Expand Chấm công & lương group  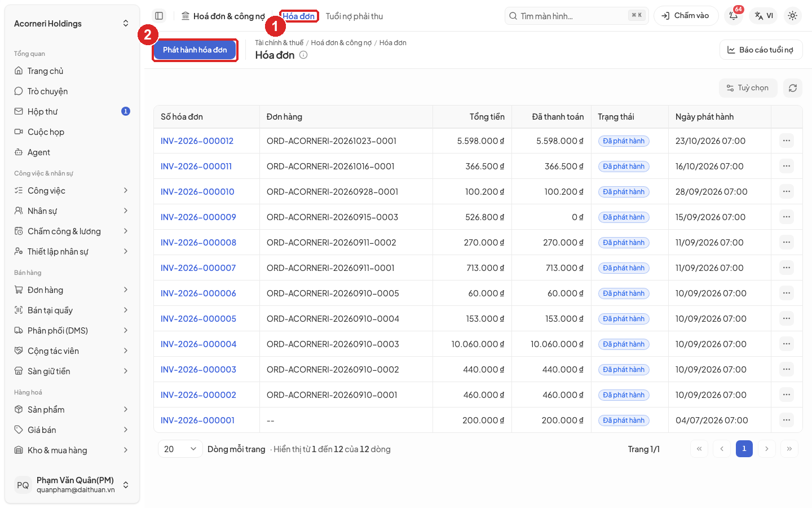point(72,231)
